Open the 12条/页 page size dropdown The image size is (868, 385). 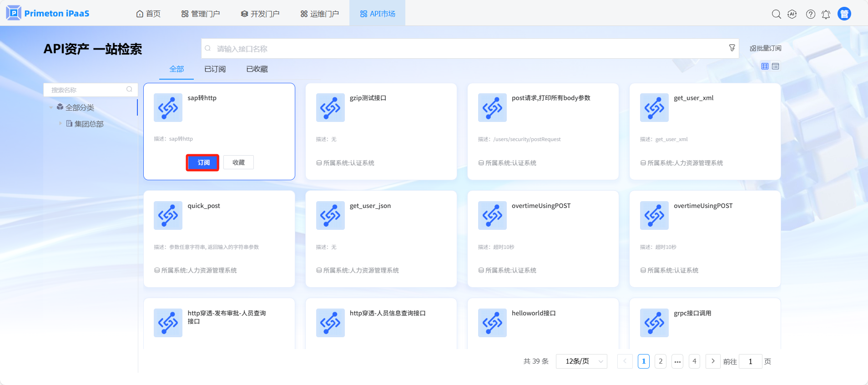tap(581, 361)
